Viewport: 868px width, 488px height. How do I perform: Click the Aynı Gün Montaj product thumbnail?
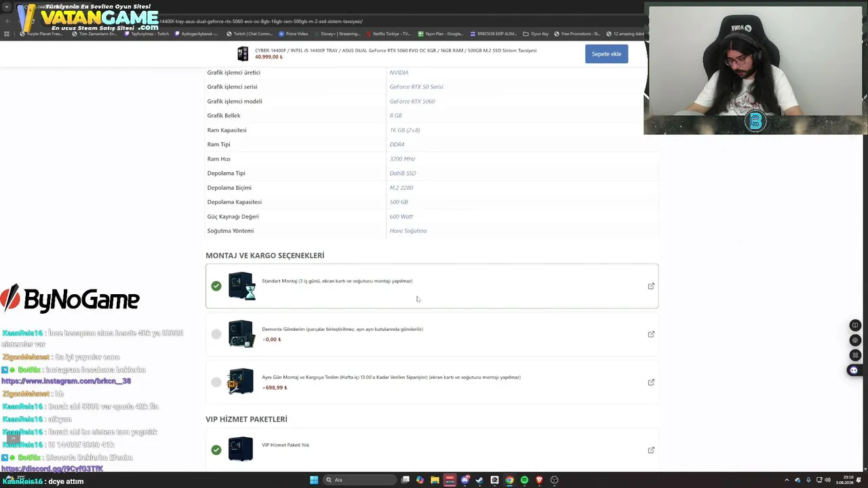click(241, 382)
